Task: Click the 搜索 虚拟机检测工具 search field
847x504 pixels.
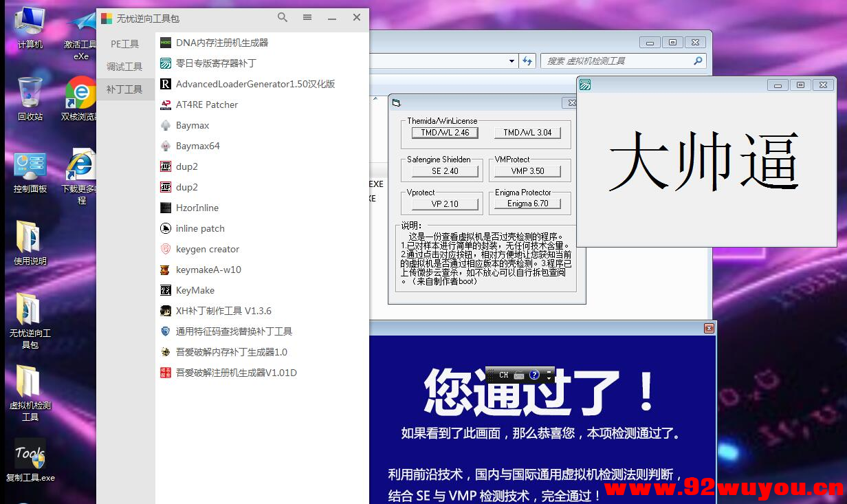Action: (x=612, y=61)
